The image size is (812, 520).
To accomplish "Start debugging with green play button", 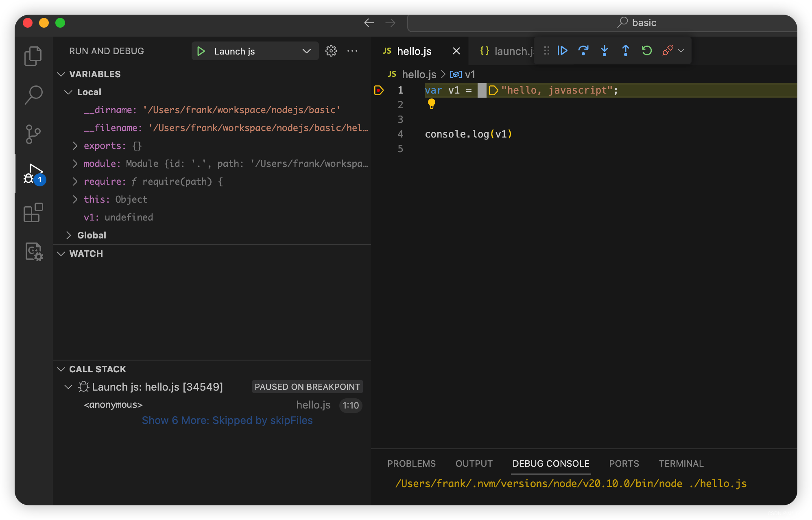I will [x=201, y=51].
